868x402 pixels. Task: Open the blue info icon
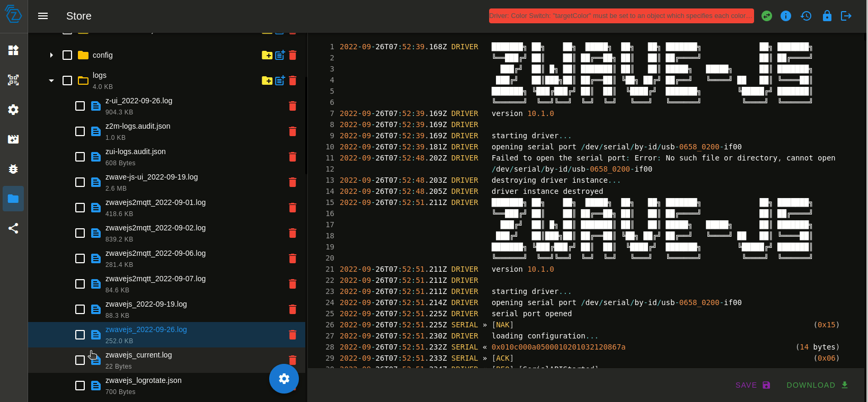(x=786, y=16)
